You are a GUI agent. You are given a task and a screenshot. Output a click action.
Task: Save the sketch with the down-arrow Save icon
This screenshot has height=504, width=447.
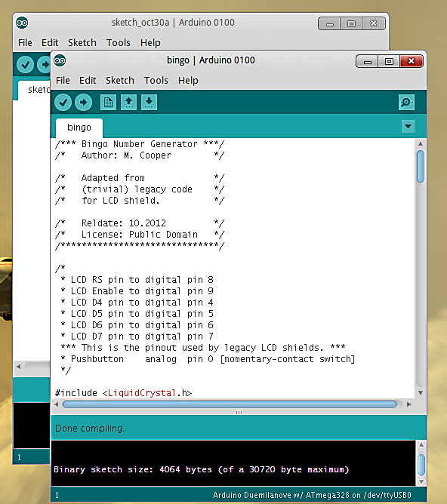(149, 102)
